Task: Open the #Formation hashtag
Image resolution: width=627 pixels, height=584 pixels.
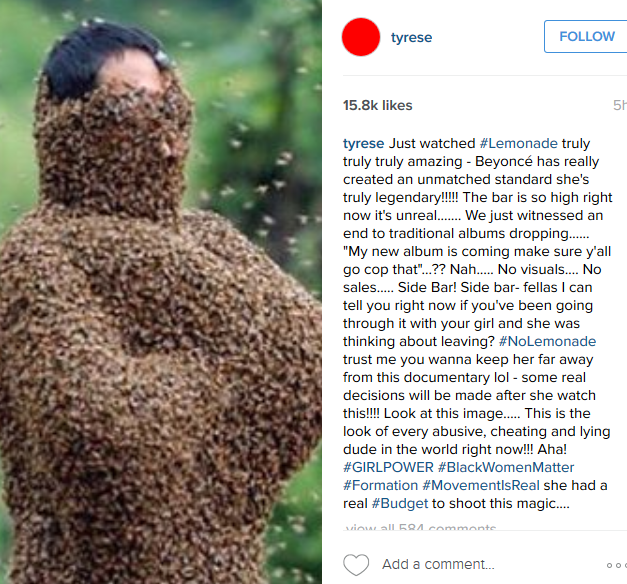Action: (381, 485)
